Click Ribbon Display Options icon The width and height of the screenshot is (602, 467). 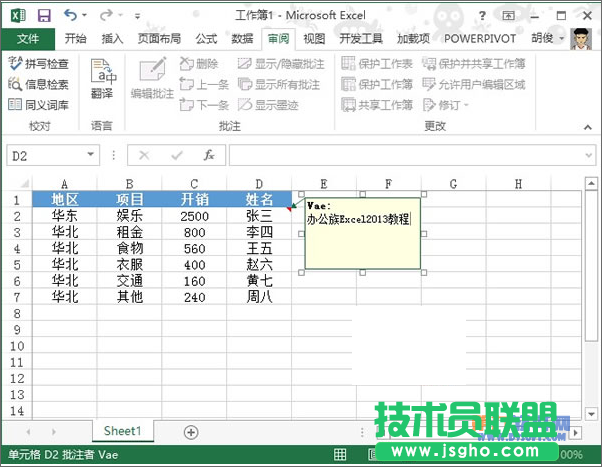coord(509,16)
